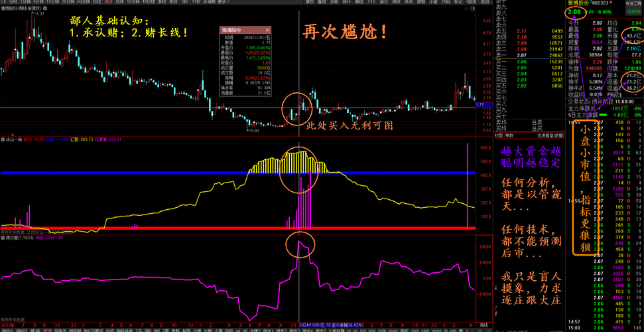644x332 pixels.
Task: Open the 复权 adjustment menu
Action: 310,2
